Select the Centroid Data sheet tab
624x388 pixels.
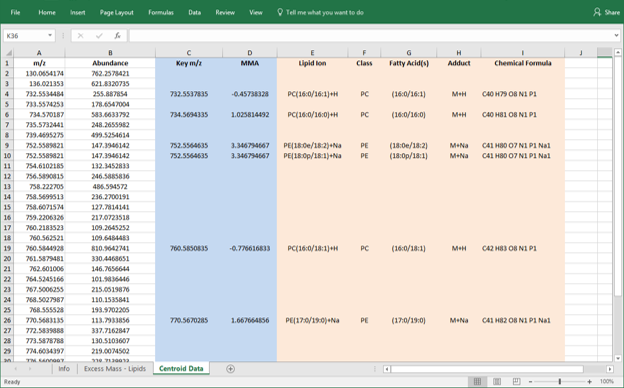coord(181,369)
